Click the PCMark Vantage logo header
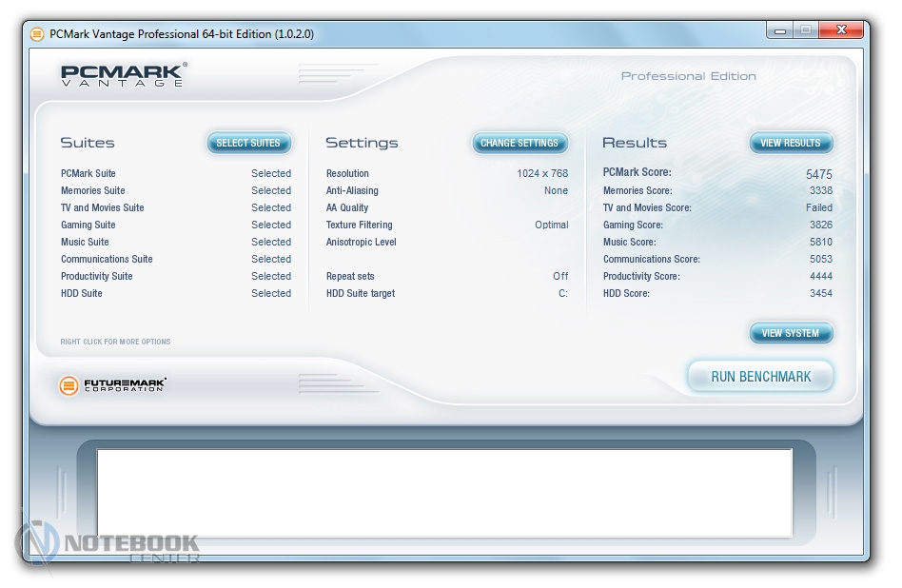 point(124,76)
